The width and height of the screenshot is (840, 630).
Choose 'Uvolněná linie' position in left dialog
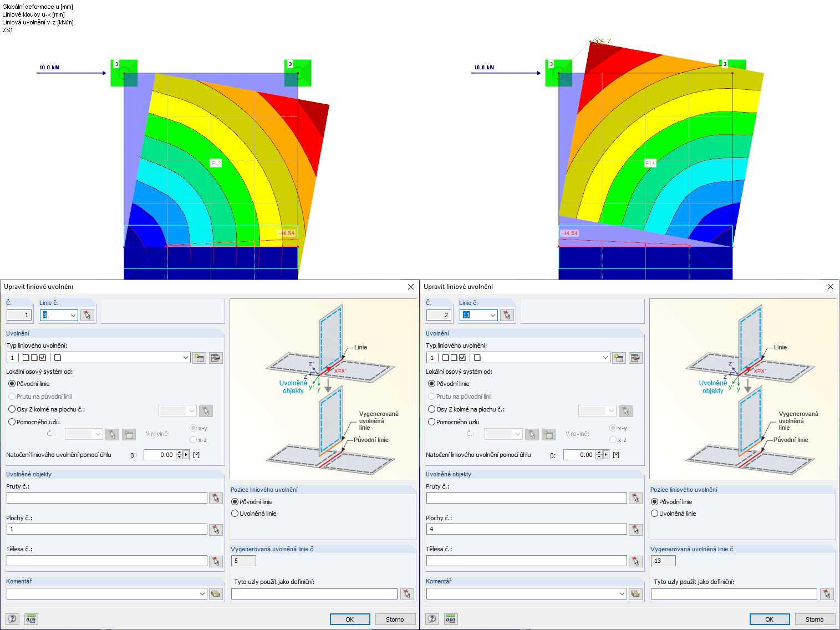coord(235,514)
